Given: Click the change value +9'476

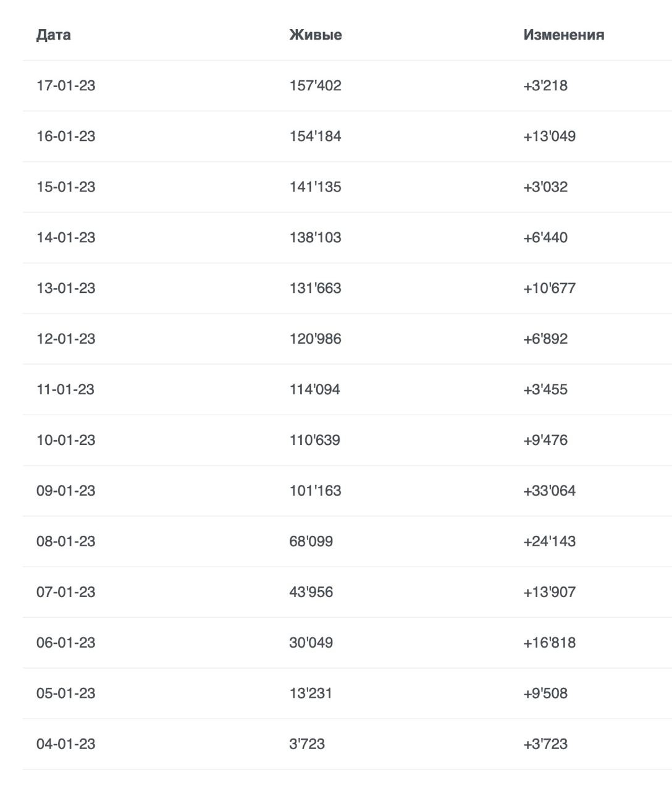Looking at the screenshot, I should [545, 440].
